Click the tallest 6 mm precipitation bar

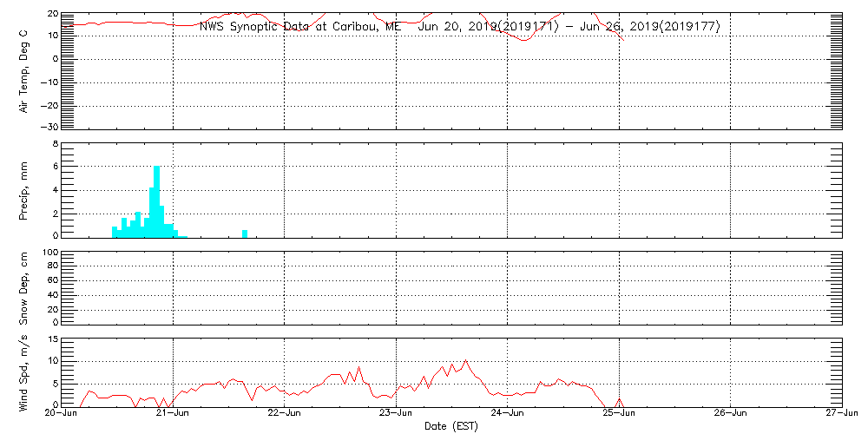[x=156, y=201]
